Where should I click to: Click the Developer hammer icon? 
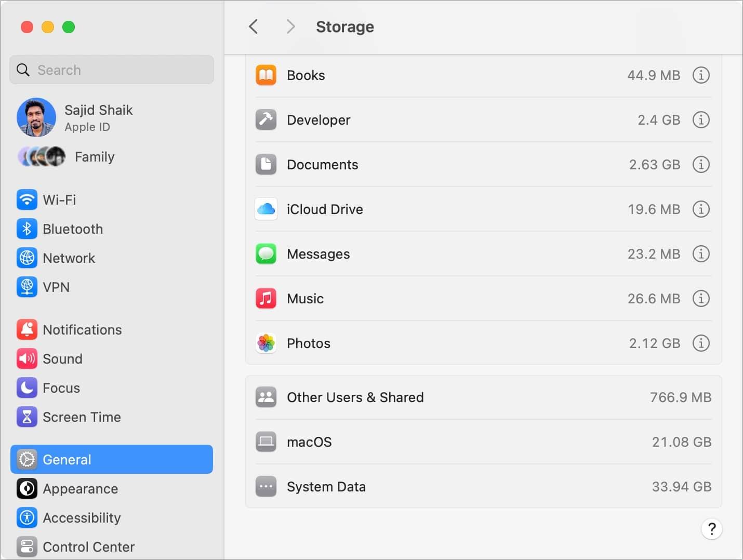pyautogui.click(x=266, y=120)
